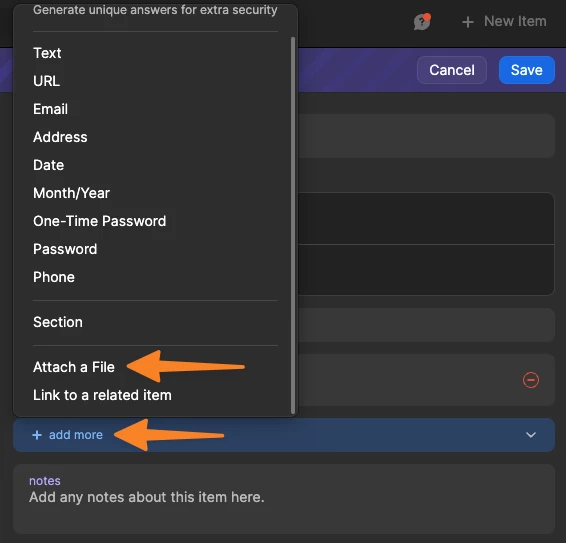The height and width of the screenshot is (543, 566).
Task: Click the plus icon in add more
Action: tap(37, 435)
